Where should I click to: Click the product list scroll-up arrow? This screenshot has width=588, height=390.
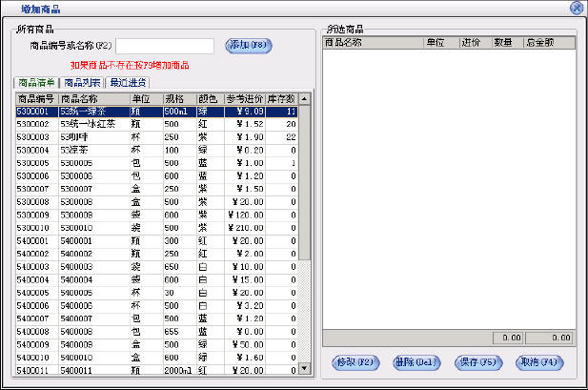pyautogui.click(x=304, y=98)
